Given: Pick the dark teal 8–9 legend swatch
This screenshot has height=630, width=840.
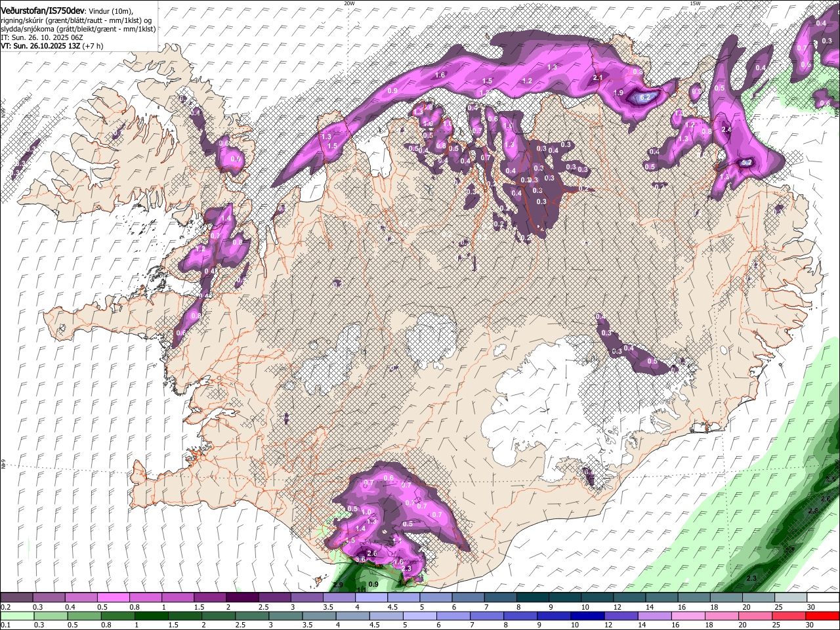Looking at the screenshot, I should (x=533, y=598).
